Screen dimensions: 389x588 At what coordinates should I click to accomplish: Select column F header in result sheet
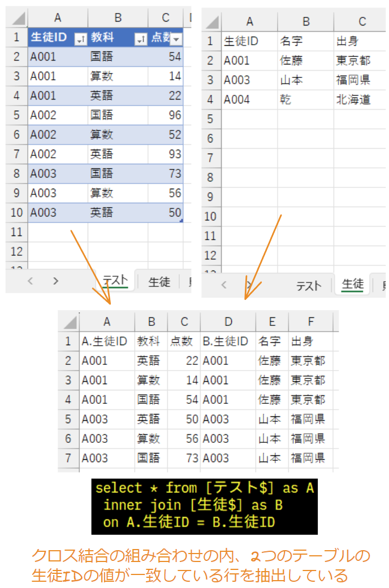click(x=310, y=322)
